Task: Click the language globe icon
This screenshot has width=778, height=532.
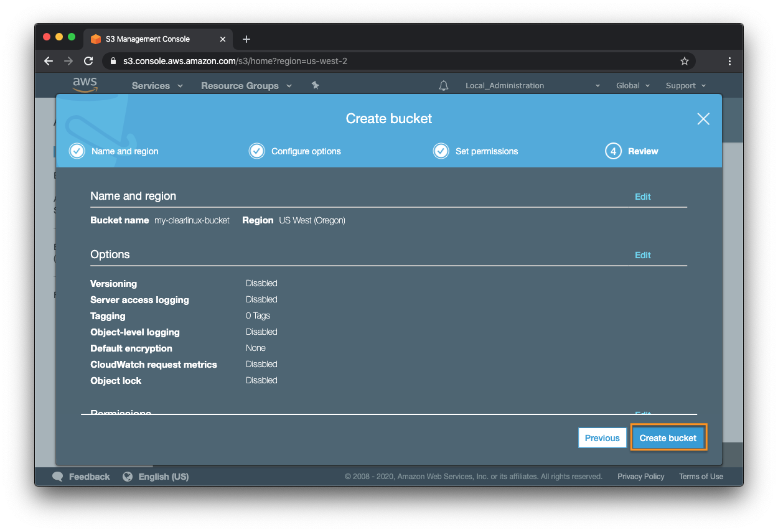Action: click(128, 477)
